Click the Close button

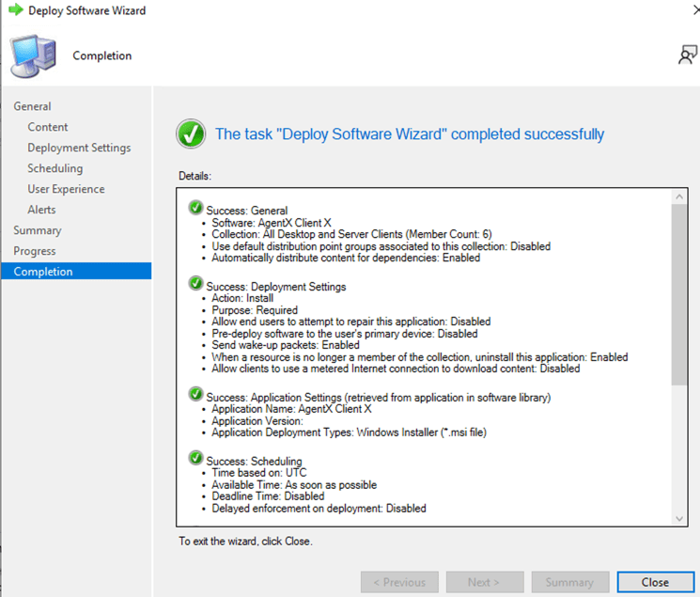click(655, 582)
